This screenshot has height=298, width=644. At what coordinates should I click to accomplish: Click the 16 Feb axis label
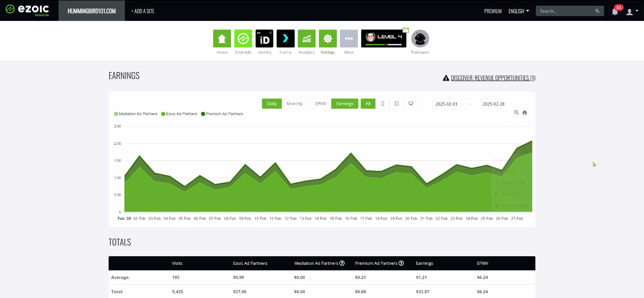(351, 218)
